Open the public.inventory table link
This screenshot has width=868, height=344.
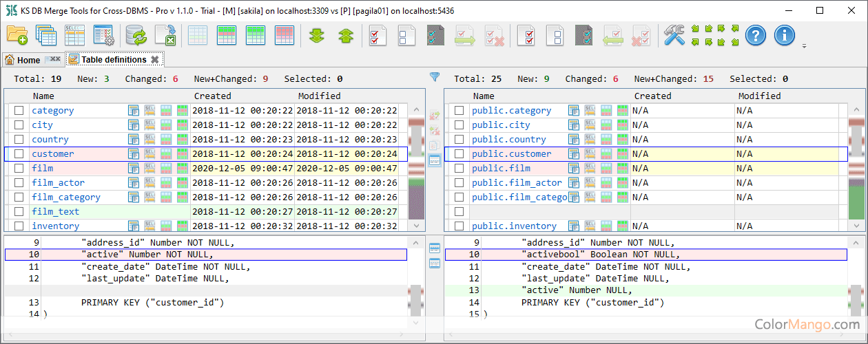coord(514,226)
